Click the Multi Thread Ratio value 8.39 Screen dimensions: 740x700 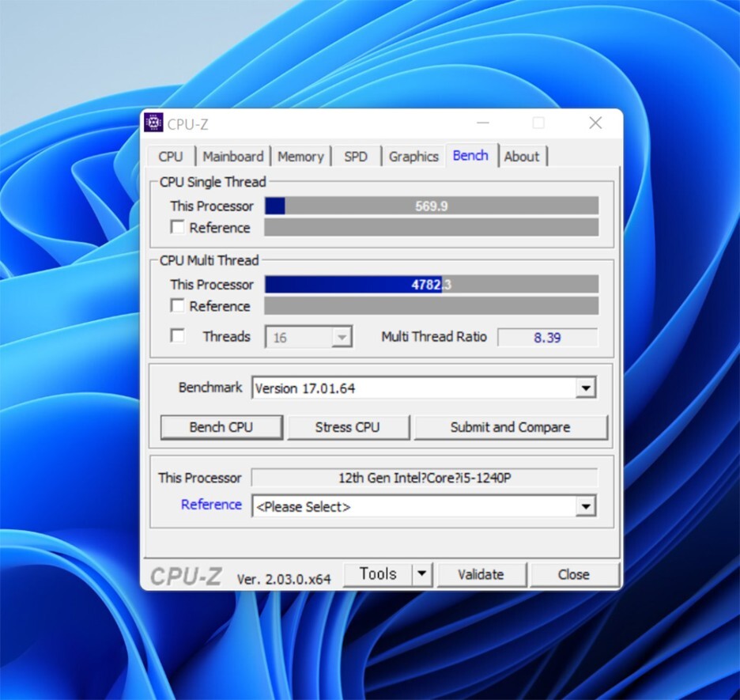547,338
